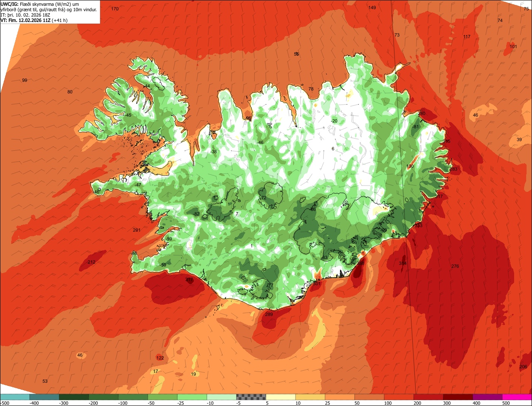Image resolution: width=532 pixels, height=406 pixels.
Task: Select the purple 400 to 500 legend swatch
Action: point(487,397)
